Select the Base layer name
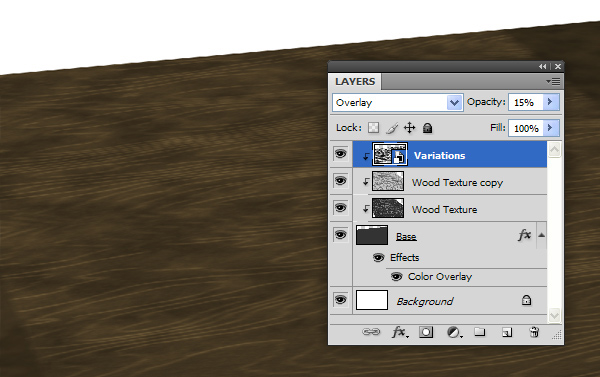 (406, 237)
